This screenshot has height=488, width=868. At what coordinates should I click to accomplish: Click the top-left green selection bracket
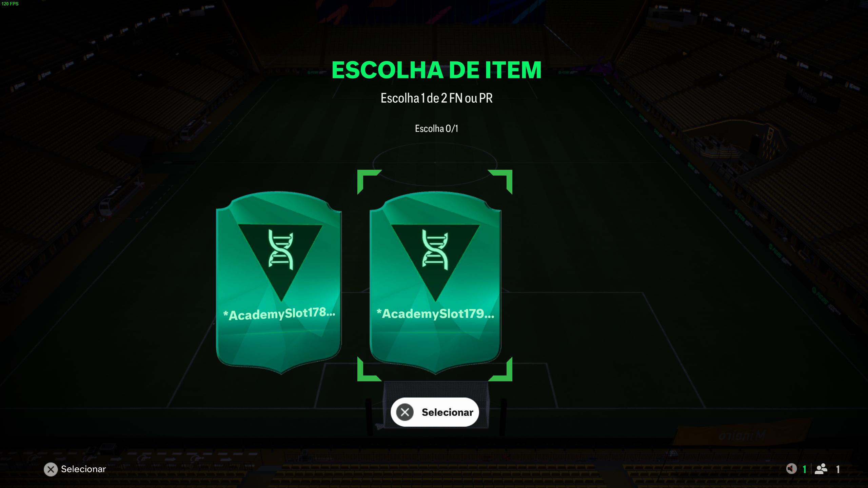369,182
